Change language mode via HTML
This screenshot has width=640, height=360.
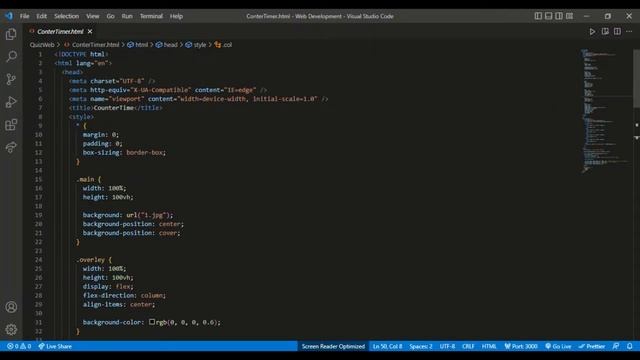489,346
